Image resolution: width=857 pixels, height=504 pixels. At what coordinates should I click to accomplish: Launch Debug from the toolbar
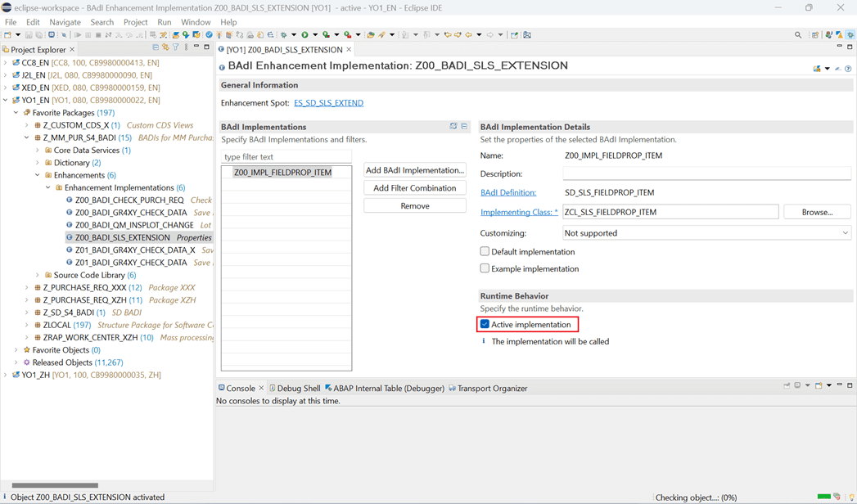click(283, 34)
